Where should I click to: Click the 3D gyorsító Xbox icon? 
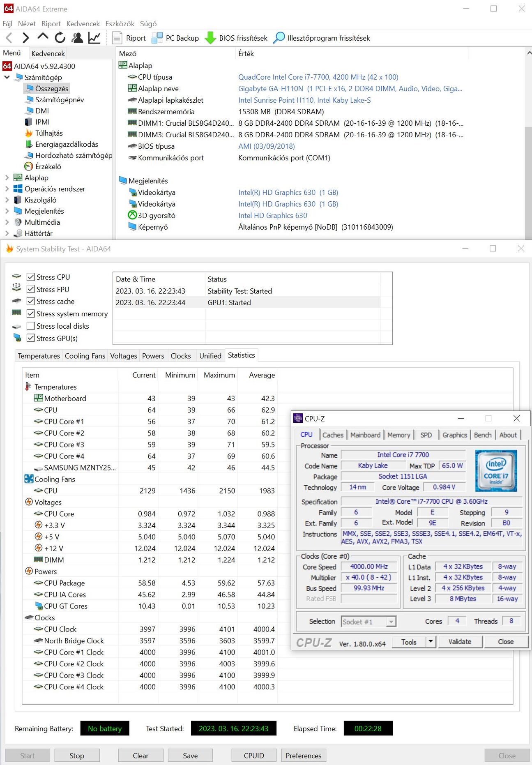[x=132, y=215]
